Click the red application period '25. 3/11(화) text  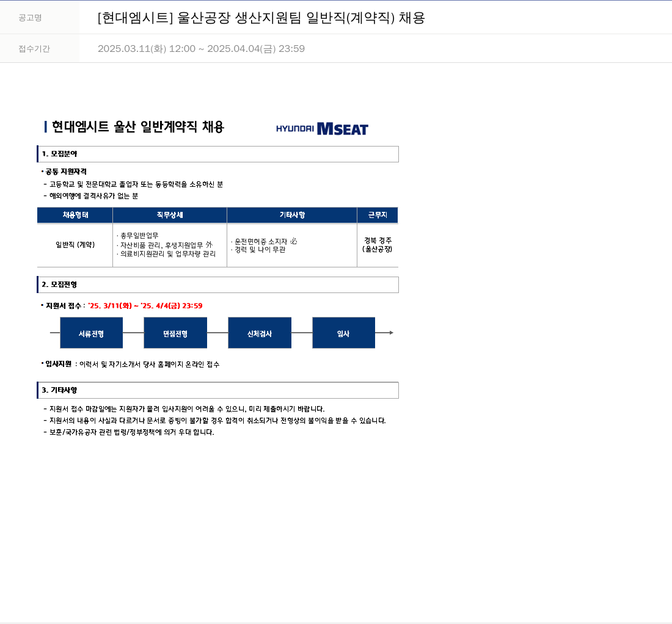click(145, 306)
